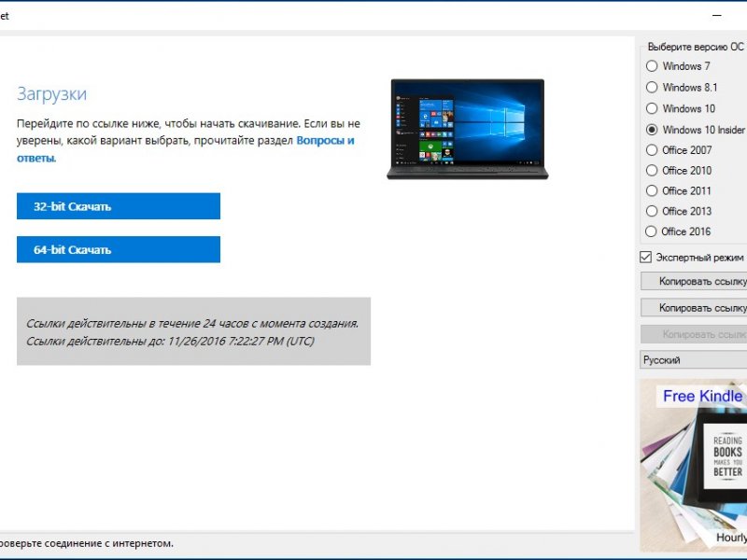Click the Загрузки heading
747x560 pixels.
click(x=52, y=94)
